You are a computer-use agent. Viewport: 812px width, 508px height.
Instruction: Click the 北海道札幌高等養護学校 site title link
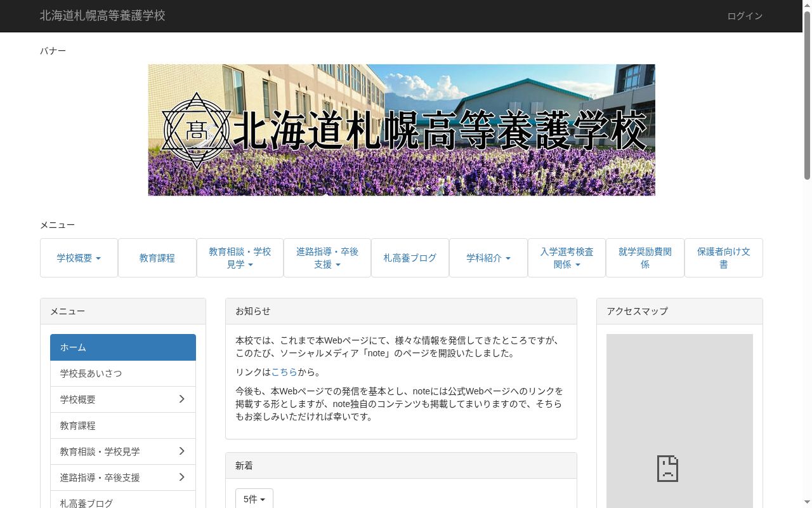pyautogui.click(x=103, y=16)
